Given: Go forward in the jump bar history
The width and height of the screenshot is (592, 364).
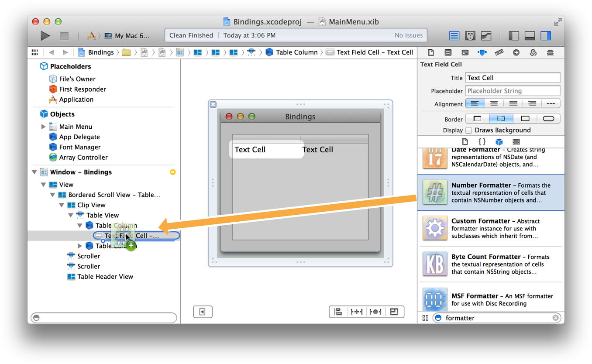Looking at the screenshot, I should 65,52.
